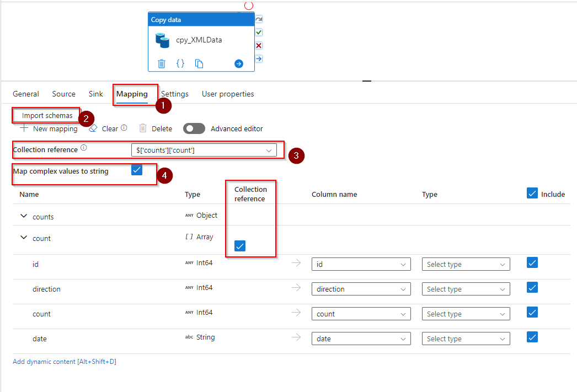Viewport: 577px width, 392px height.
Task: Switch to the Settings tab
Action: click(175, 94)
